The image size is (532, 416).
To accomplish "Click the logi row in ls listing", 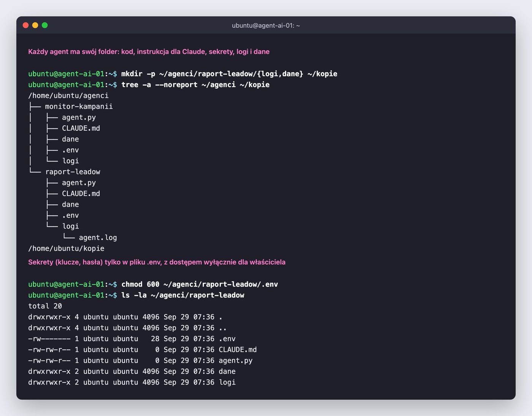I will (132, 382).
